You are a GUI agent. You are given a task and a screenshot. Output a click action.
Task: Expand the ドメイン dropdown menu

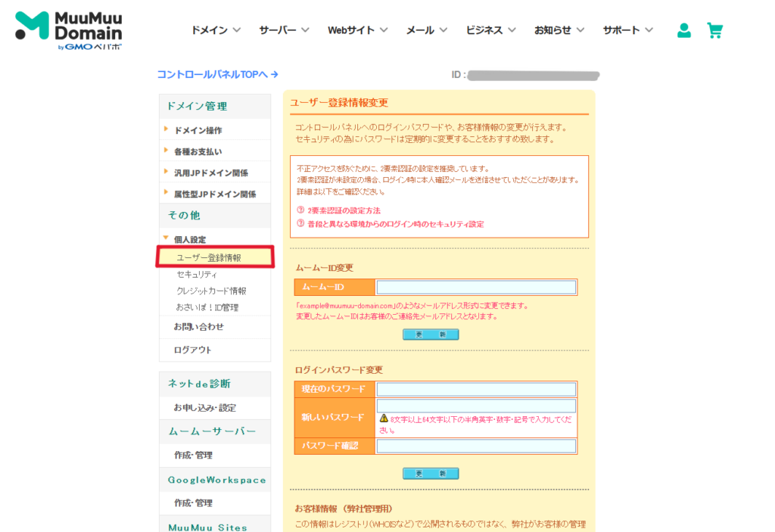coord(216,30)
